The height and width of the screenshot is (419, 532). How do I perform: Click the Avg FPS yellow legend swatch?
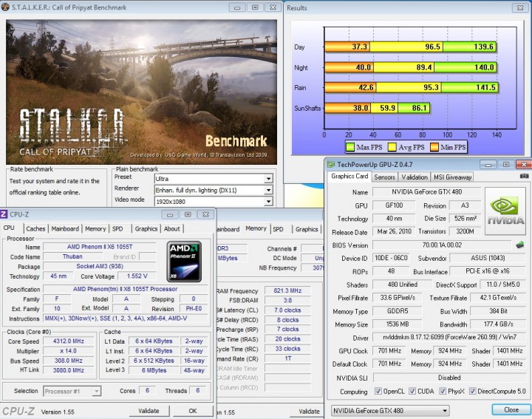pos(392,147)
